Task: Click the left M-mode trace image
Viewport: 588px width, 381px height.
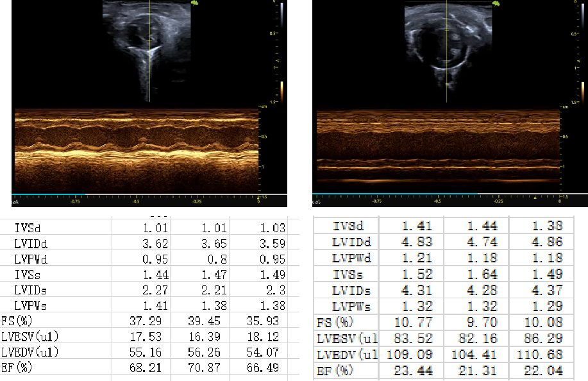Action: pos(136,149)
